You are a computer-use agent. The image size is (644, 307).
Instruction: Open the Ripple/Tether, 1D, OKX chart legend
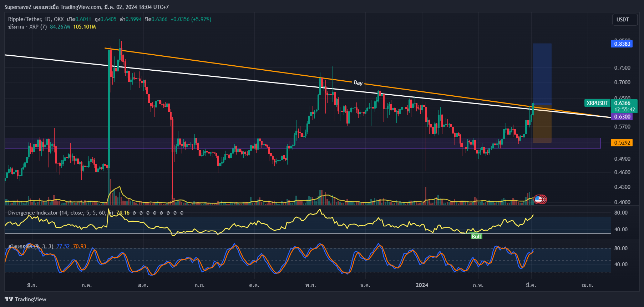[x=36, y=19]
